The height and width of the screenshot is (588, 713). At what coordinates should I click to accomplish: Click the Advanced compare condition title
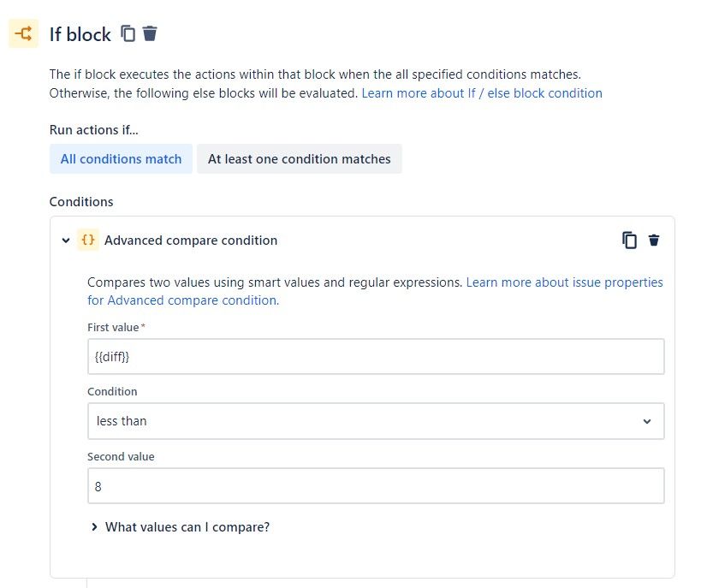(191, 241)
